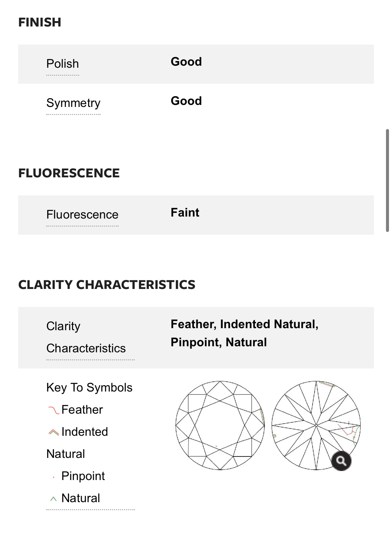Click the green Natural symbol icon
This screenshot has height=534, width=392.
[53, 499]
